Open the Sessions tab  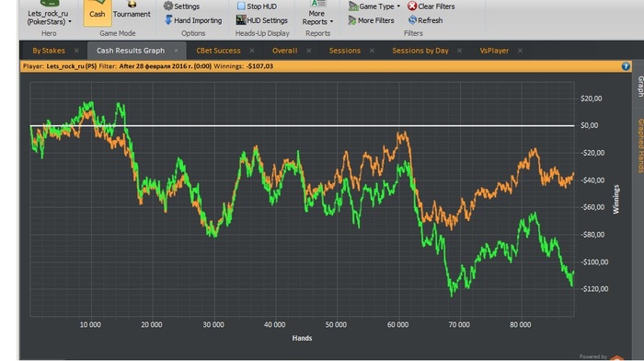tap(345, 51)
